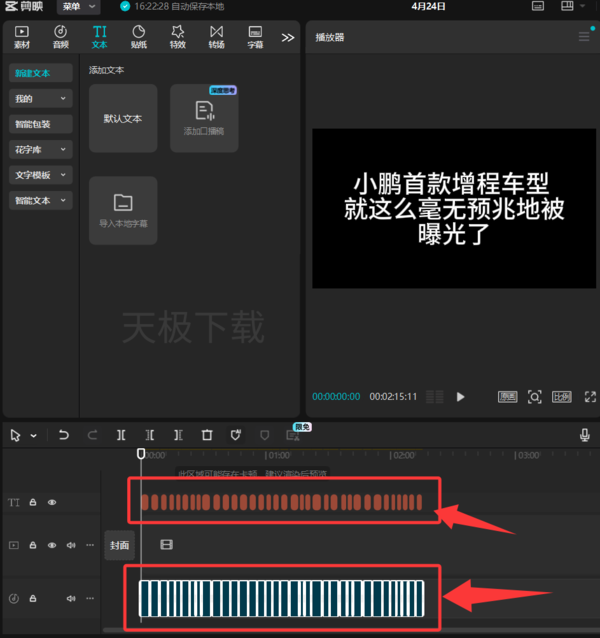This screenshot has width=600, height=638.
Task: Click the audio track music icon
Action: click(x=14, y=599)
